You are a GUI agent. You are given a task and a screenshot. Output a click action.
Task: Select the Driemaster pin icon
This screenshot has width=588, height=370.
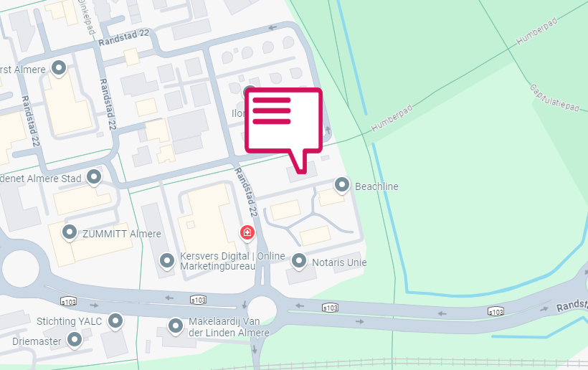pyautogui.click(x=75, y=340)
